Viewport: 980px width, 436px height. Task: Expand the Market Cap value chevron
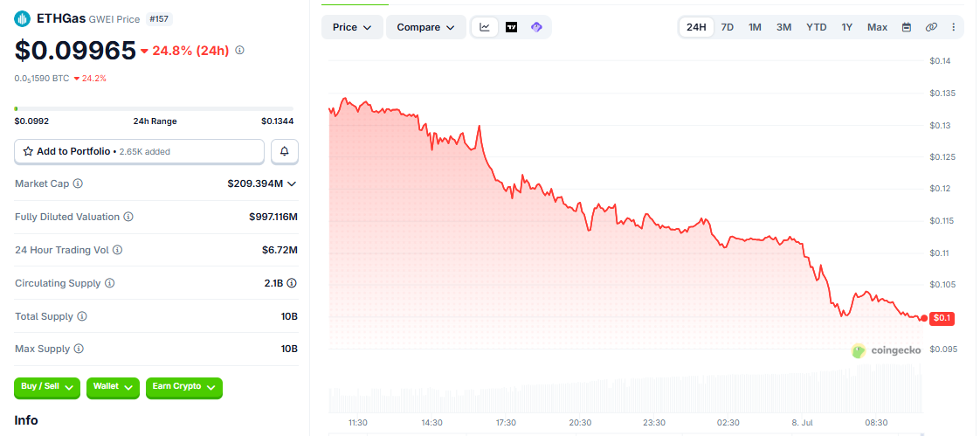pyautogui.click(x=291, y=183)
